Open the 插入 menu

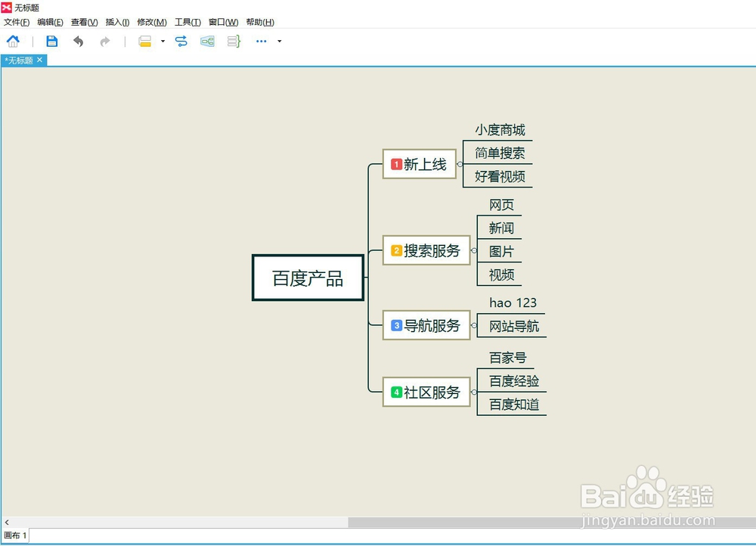(x=117, y=22)
